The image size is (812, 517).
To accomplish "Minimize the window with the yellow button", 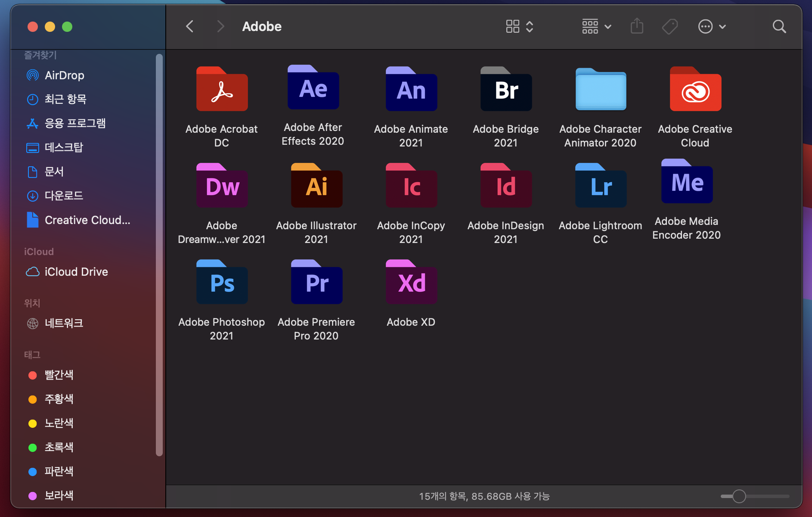I will tap(50, 27).
